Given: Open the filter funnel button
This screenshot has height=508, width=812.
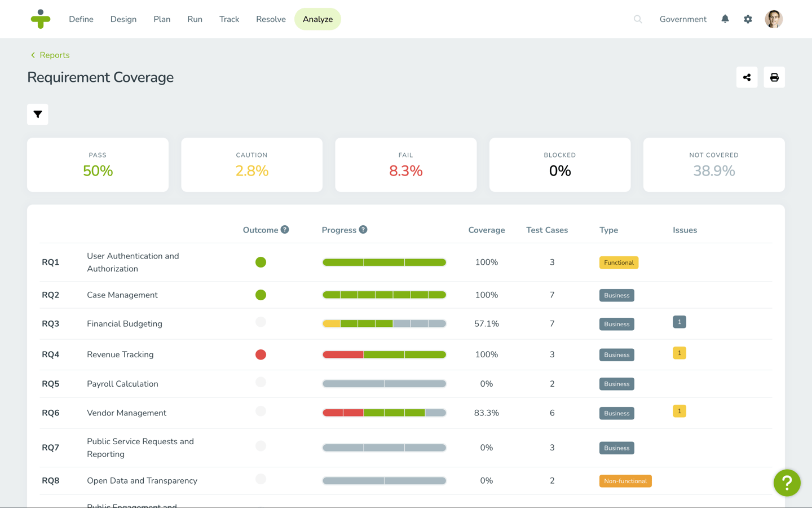Looking at the screenshot, I should click(38, 115).
